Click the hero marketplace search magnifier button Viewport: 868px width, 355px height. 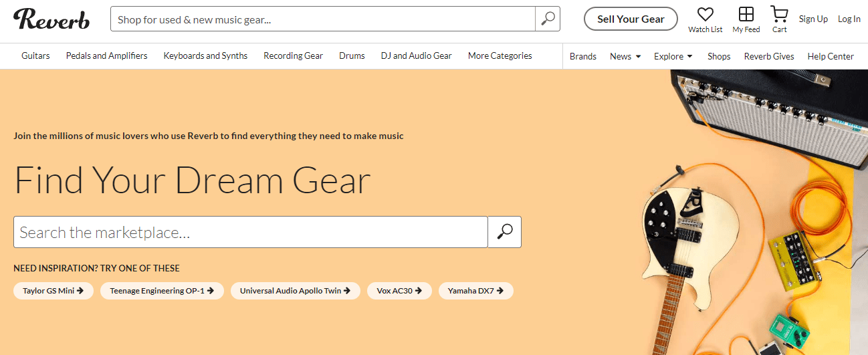tap(505, 232)
